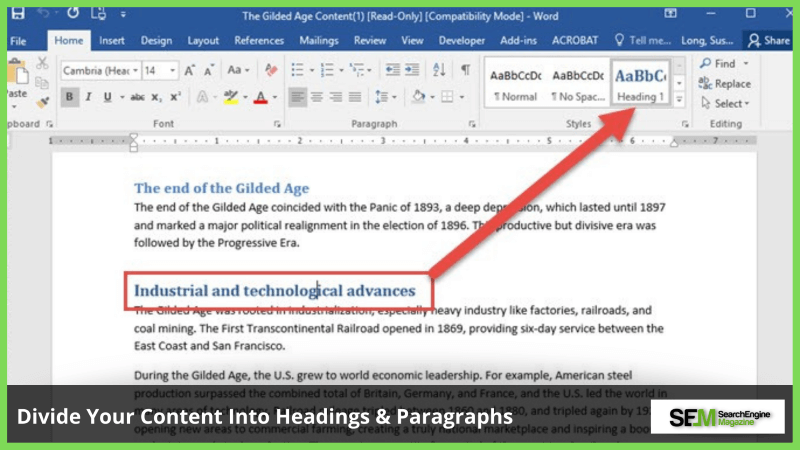Switch to the Design tab
Viewport: 800px width, 450px height.
pyautogui.click(x=156, y=40)
